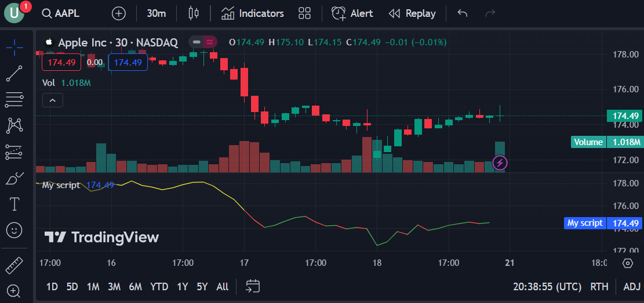The width and height of the screenshot is (644, 303).
Task: Open timezone menu at 20:38:55 (UTC)
Action: 547,287
